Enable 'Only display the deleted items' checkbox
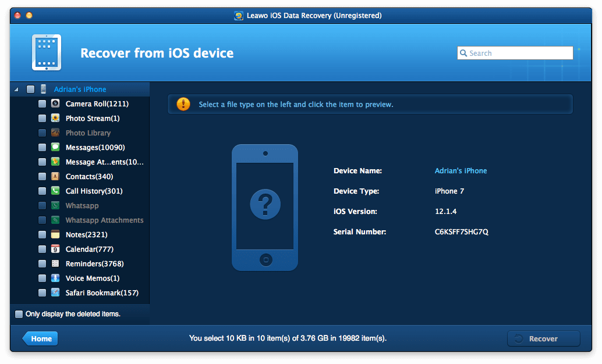 click(x=19, y=314)
